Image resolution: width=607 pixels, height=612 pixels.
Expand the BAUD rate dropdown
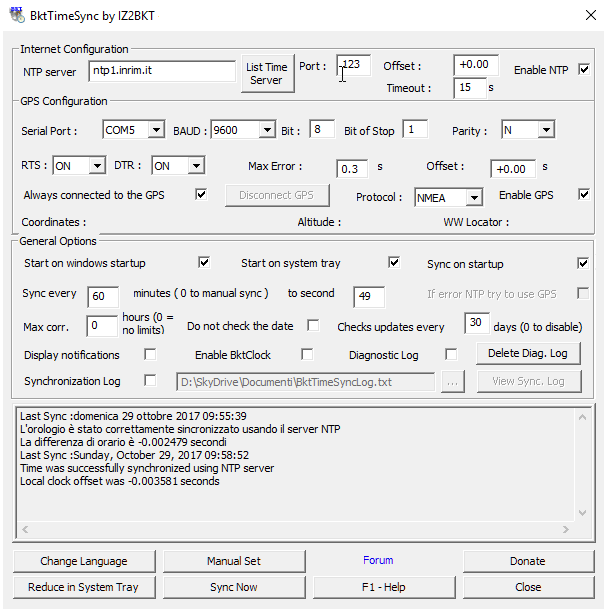[x=266, y=130]
